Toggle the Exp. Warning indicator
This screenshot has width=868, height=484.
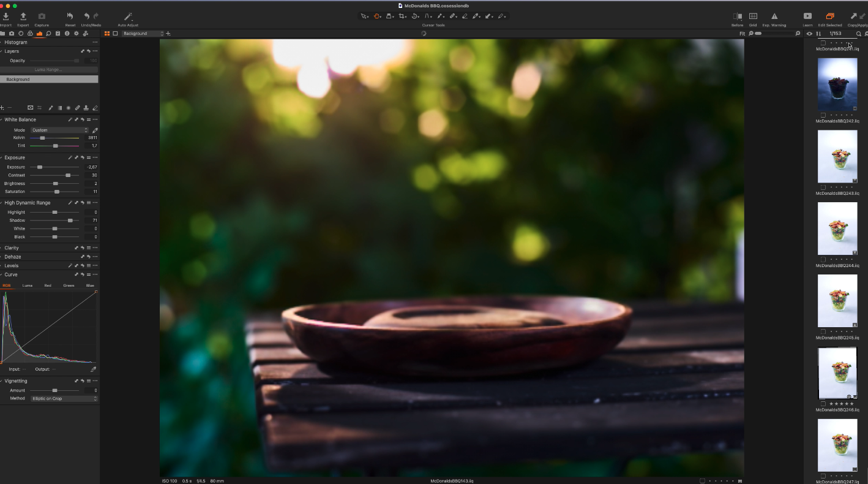(774, 16)
